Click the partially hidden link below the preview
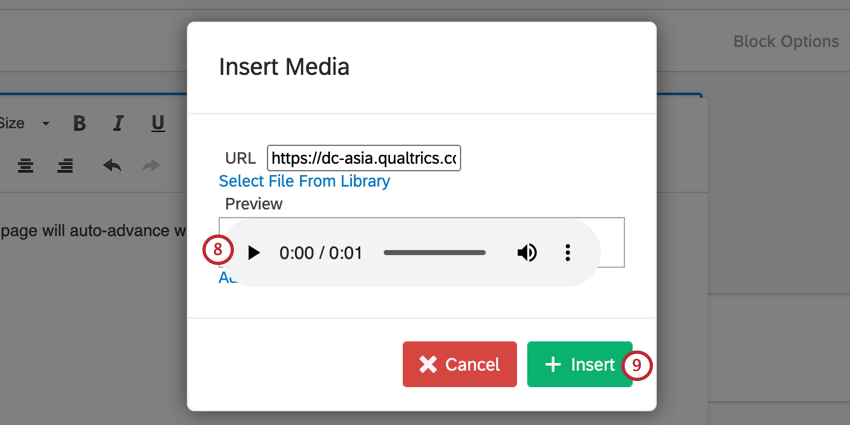Image resolution: width=850 pixels, height=425 pixels. (227, 279)
